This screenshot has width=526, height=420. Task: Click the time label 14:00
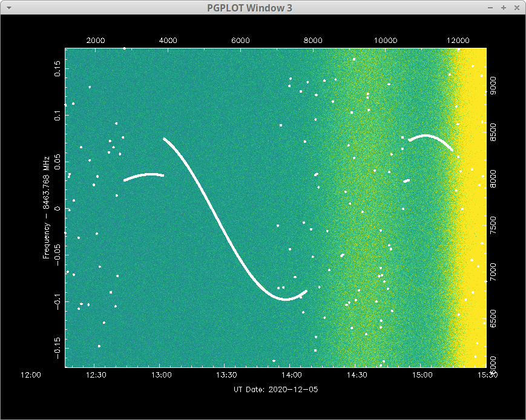pos(292,375)
